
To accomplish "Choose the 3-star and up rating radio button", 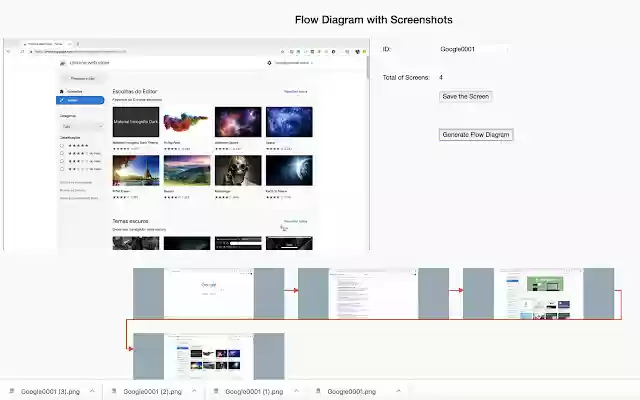I will click(x=62, y=161).
